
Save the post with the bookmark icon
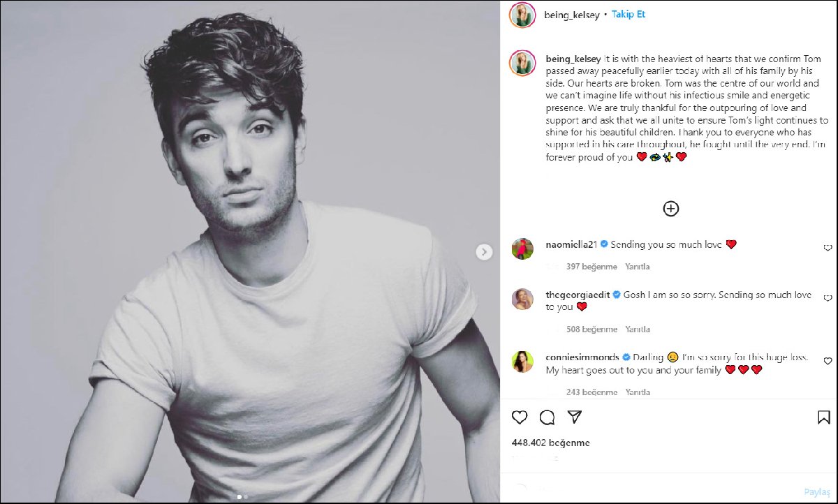click(x=824, y=417)
